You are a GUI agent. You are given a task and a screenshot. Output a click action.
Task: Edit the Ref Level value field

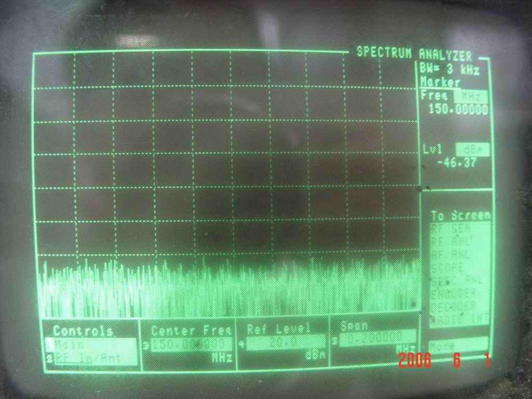(282, 342)
